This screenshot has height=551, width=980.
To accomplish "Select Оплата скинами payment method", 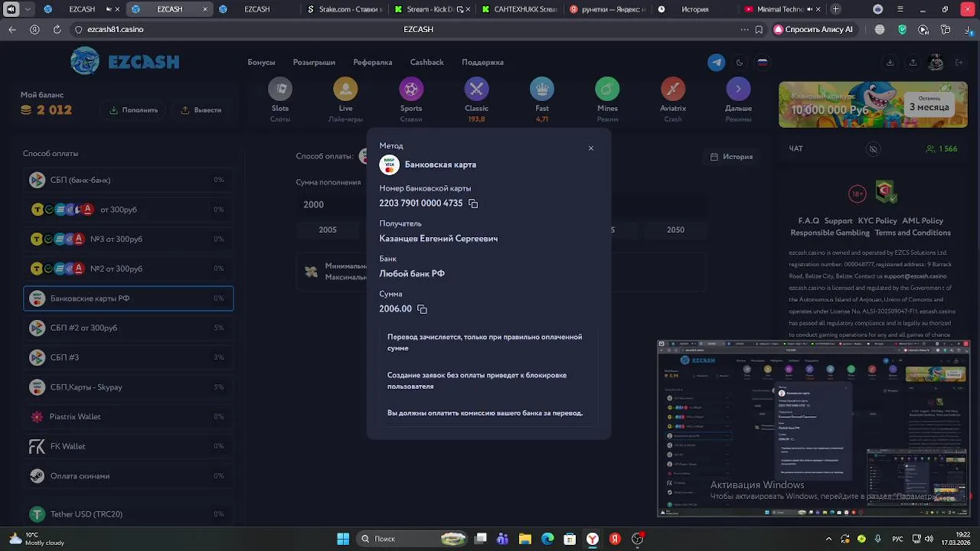I will [x=129, y=476].
